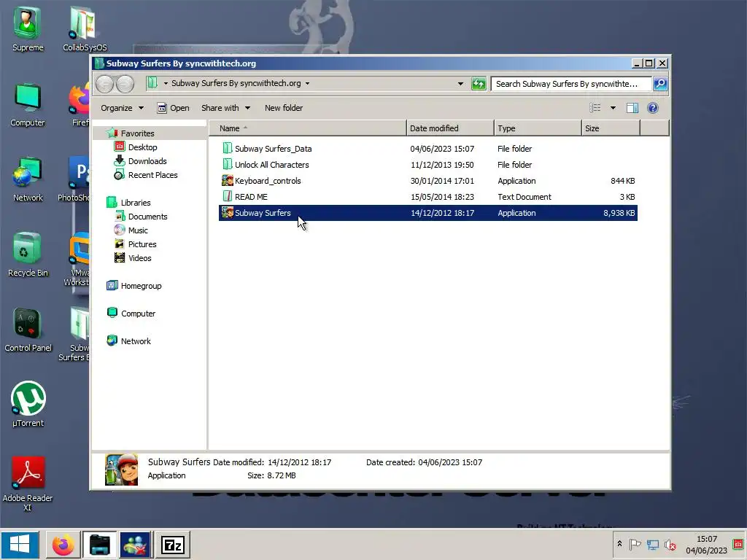This screenshot has width=747, height=560.
Task: Select Homegroup in the navigation pane
Action: click(141, 286)
